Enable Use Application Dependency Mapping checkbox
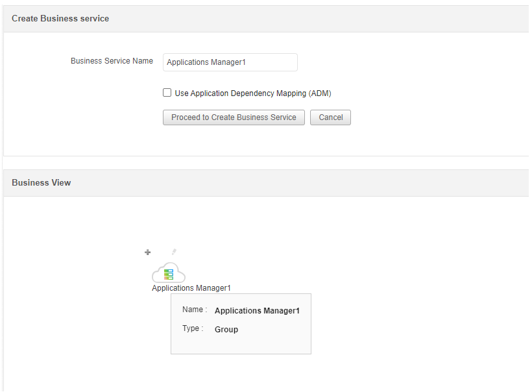This screenshot has width=532, height=392. click(x=167, y=93)
